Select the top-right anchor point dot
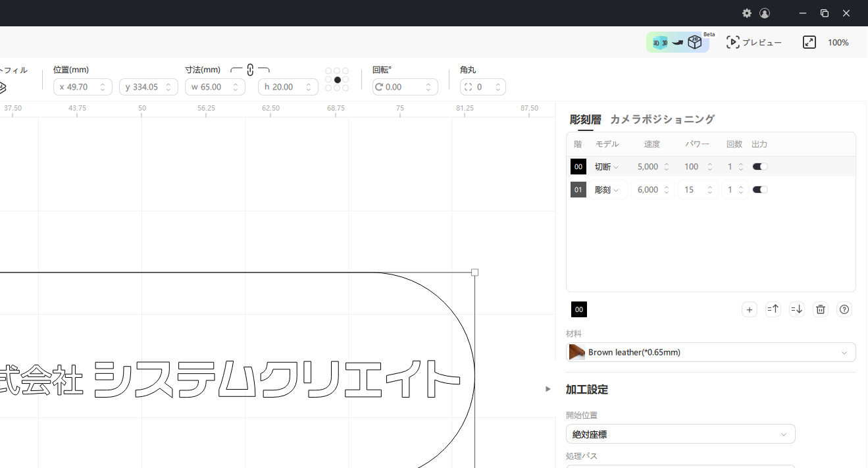The height and width of the screenshot is (468, 868). coord(345,71)
